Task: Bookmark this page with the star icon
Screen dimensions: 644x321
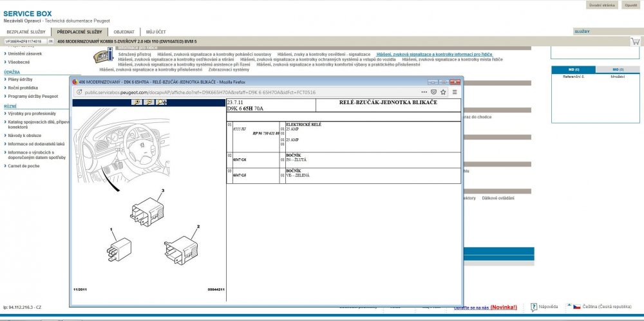Action: [443, 92]
